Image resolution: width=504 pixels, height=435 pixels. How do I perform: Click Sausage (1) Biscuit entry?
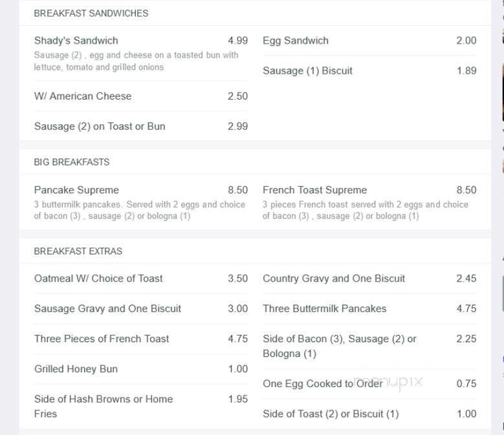[x=307, y=71]
